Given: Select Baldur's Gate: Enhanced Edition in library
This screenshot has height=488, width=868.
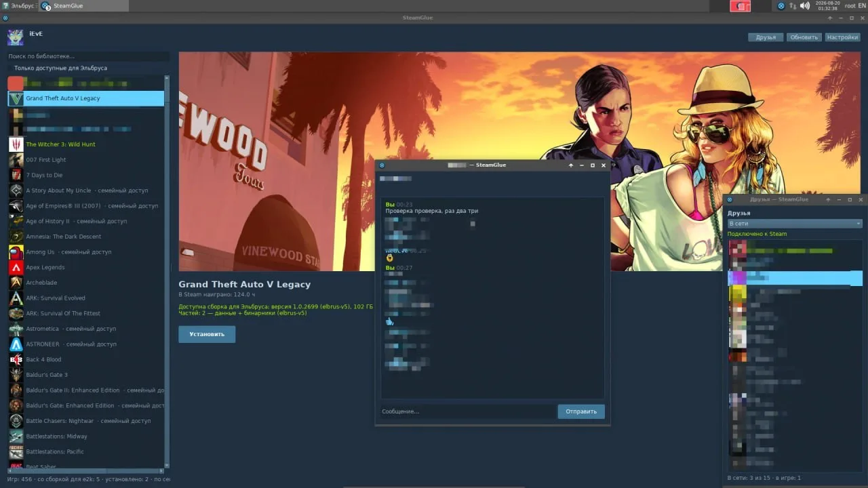Looking at the screenshot, I should 86,406.
